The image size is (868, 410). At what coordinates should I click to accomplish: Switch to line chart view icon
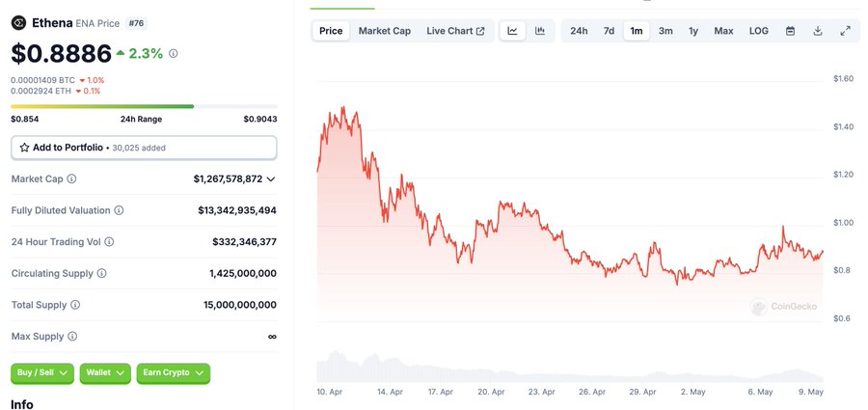click(x=513, y=31)
